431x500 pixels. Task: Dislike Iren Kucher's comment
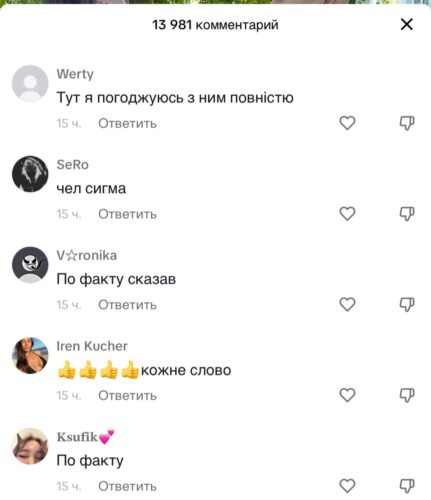click(x=407, y=395)
